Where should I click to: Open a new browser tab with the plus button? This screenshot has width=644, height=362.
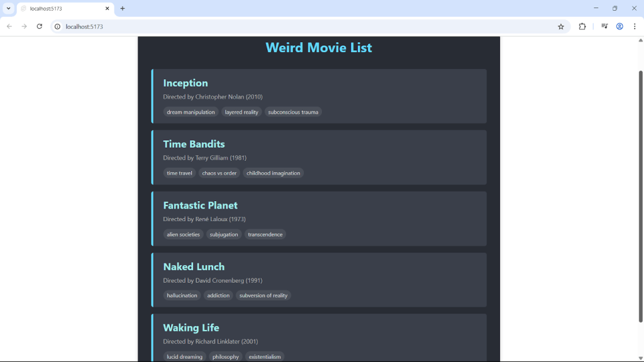[x=122, y=8]
